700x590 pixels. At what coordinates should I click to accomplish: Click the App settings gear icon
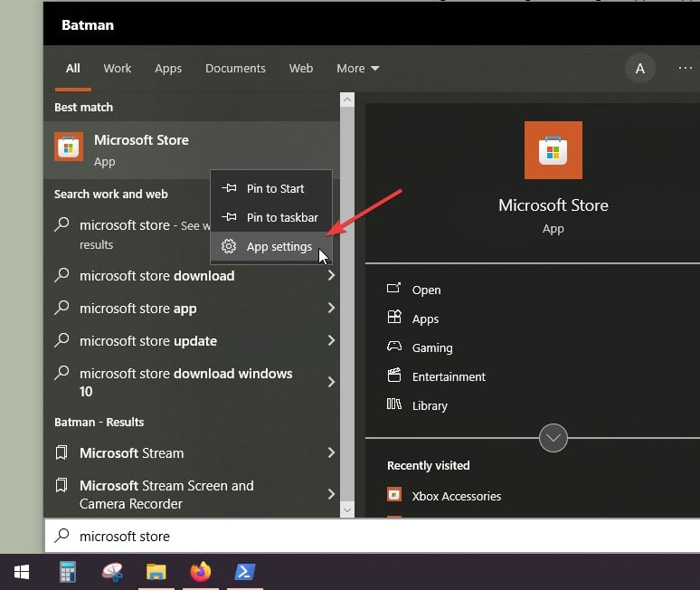pyautogui.click(x=229, y=246)
